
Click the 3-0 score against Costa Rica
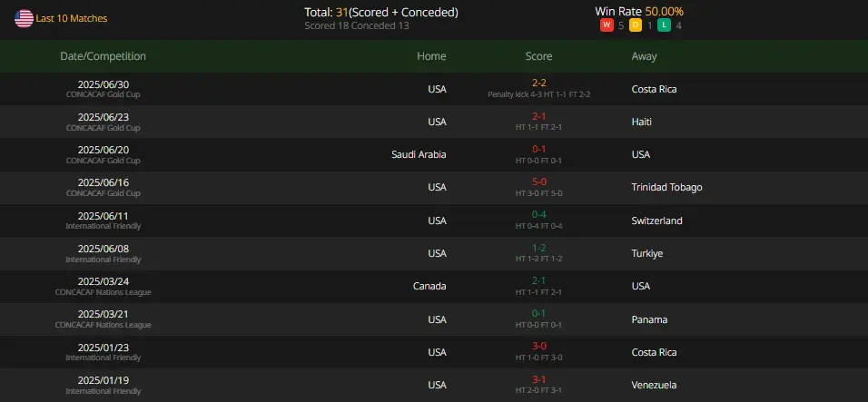pos(539,346)
